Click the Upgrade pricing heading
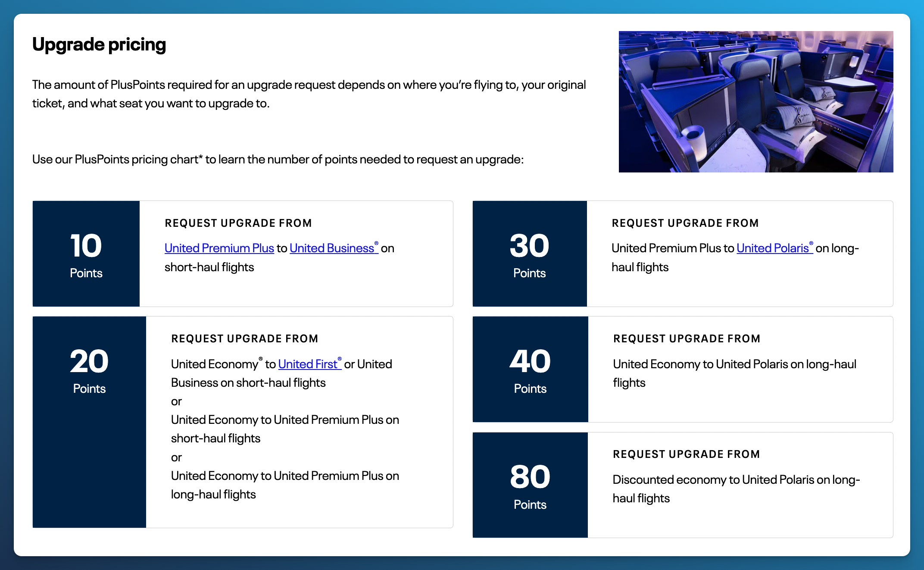 tap(99, 44)
